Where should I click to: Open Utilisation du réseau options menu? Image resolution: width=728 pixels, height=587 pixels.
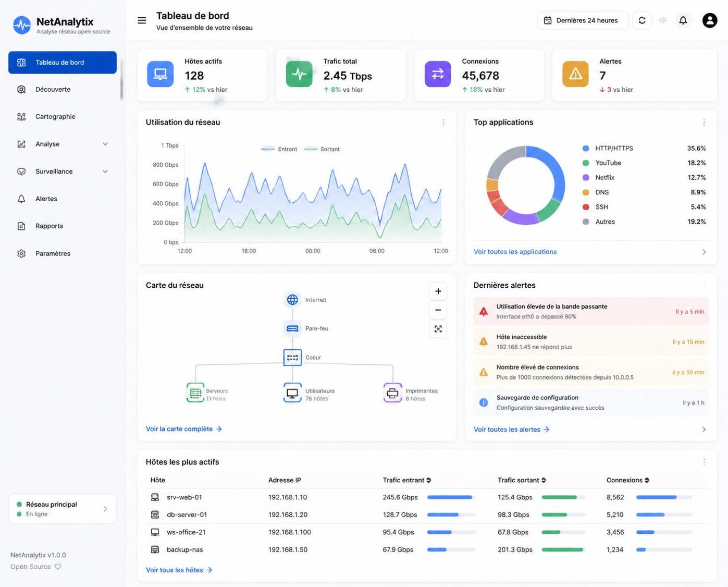click(x=443, y=123)
